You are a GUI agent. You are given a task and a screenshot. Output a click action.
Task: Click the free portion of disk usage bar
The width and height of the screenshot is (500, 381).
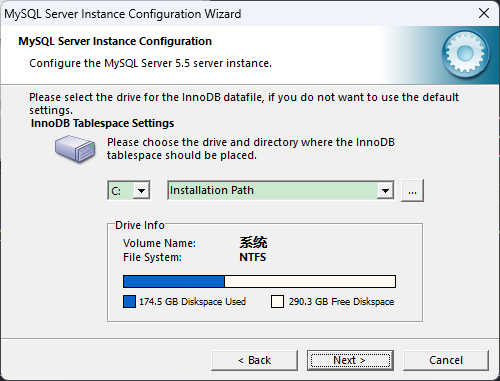(x=310, y=281)
